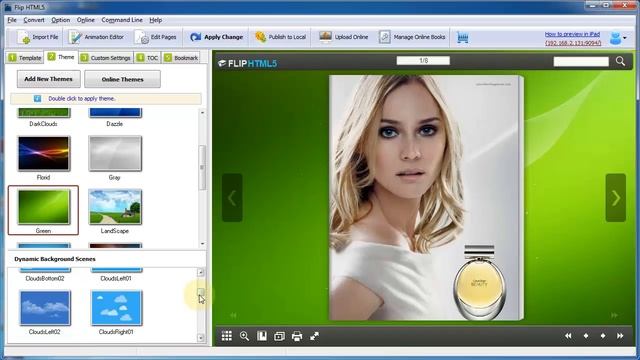
Task: Select the Green theme thumbnail
Action: 44,207
